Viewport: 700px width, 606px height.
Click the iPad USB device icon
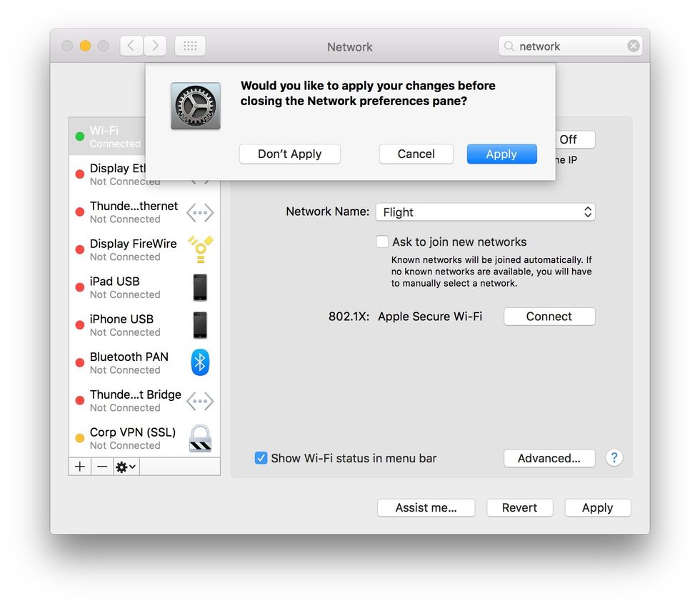point(200,287)
